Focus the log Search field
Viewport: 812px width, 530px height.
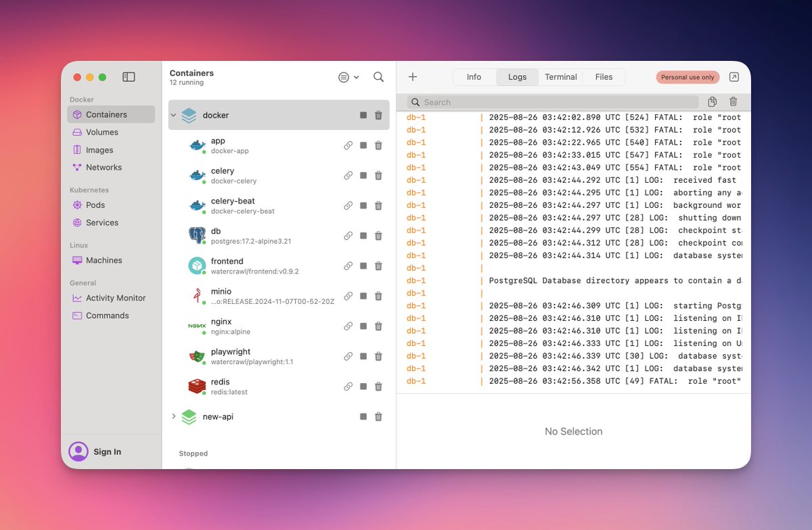tap(553, 102)
